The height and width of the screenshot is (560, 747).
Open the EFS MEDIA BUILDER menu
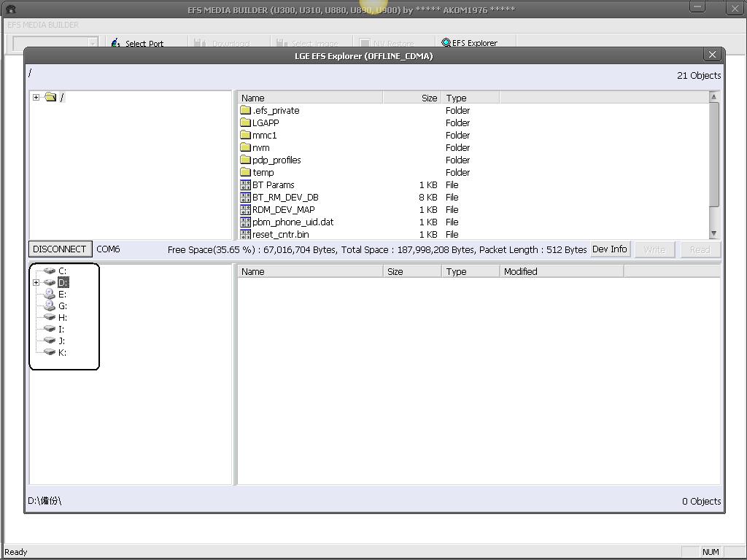click(43, 25)
